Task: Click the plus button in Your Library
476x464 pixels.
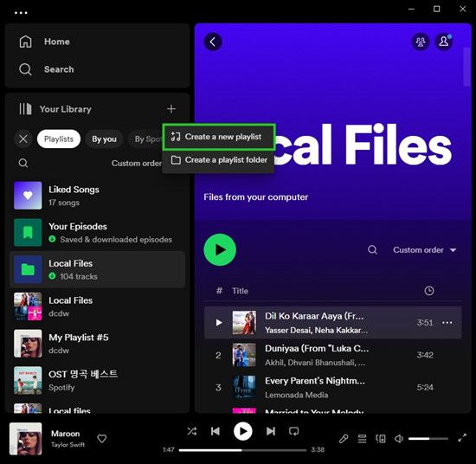Action: [171, 109]
